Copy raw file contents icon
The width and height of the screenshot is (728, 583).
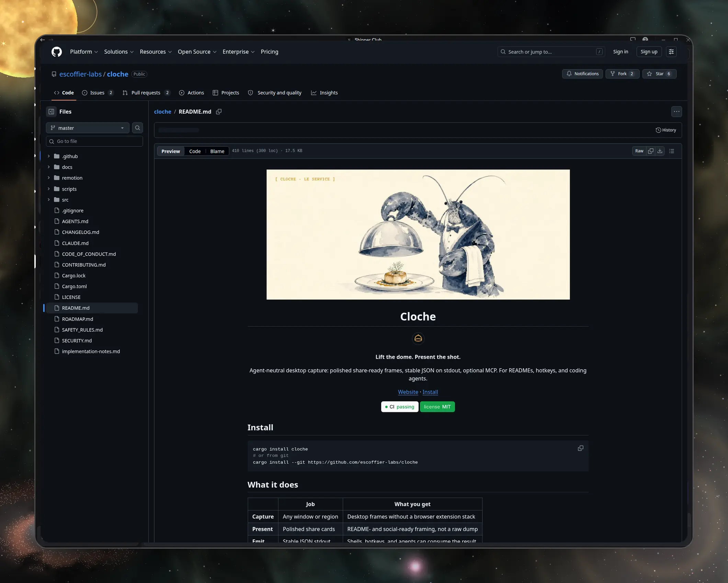click(650, 151)
